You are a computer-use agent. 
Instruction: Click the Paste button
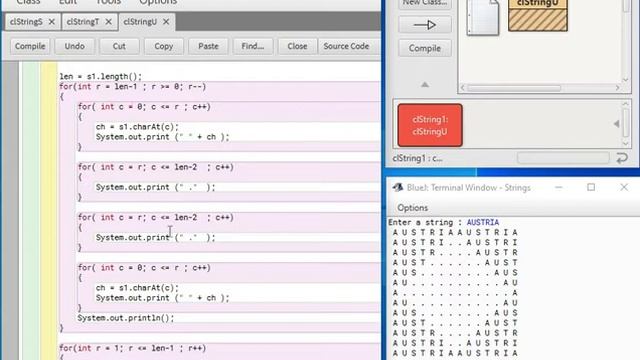coord(208,46)
